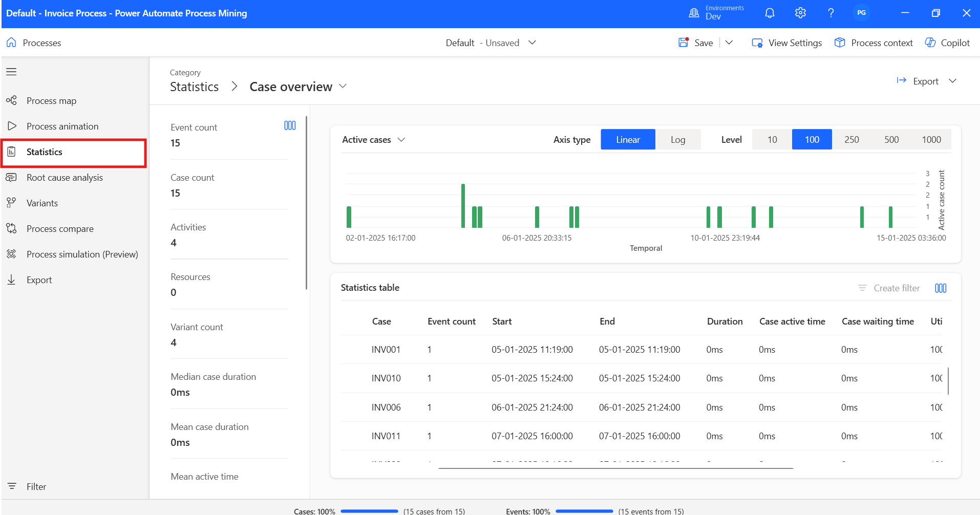Open the settings gear in title bar
This screenshot has height=515, width=980.
(800, 13)
